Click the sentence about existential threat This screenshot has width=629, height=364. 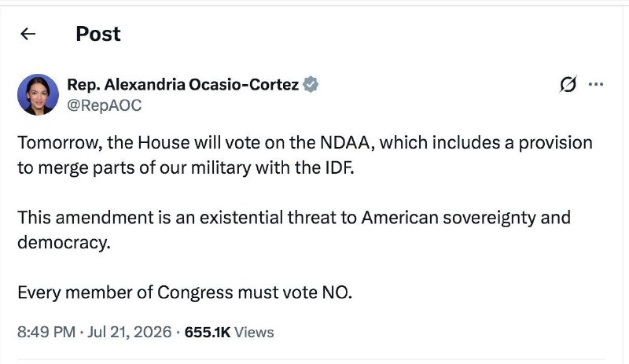tap(294, 230)
